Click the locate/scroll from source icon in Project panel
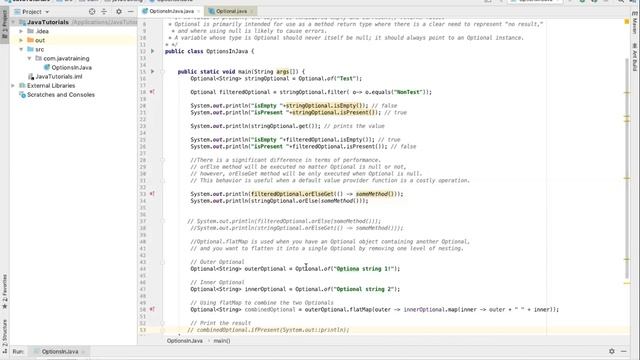Image resolution: width=640 pixels, height=360 pixels. point(92,12)
